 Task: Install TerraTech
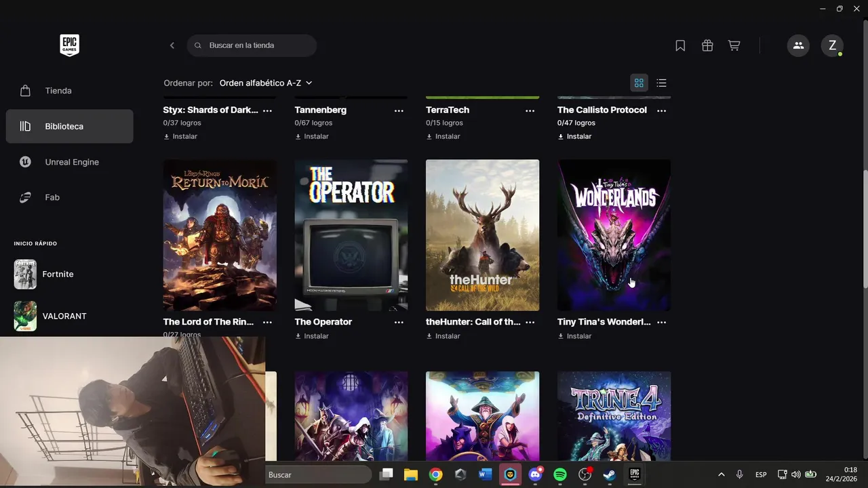443,136
